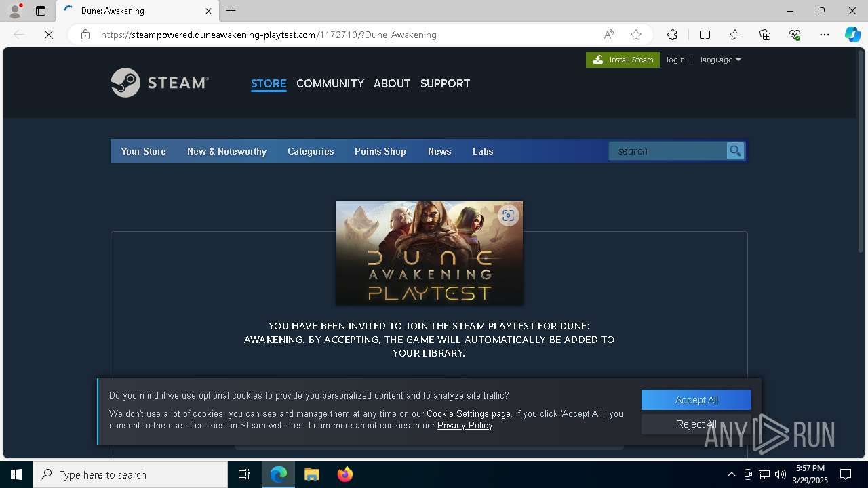
Task: Show hidden system tray icons
Action: click(x=731, y=474)
